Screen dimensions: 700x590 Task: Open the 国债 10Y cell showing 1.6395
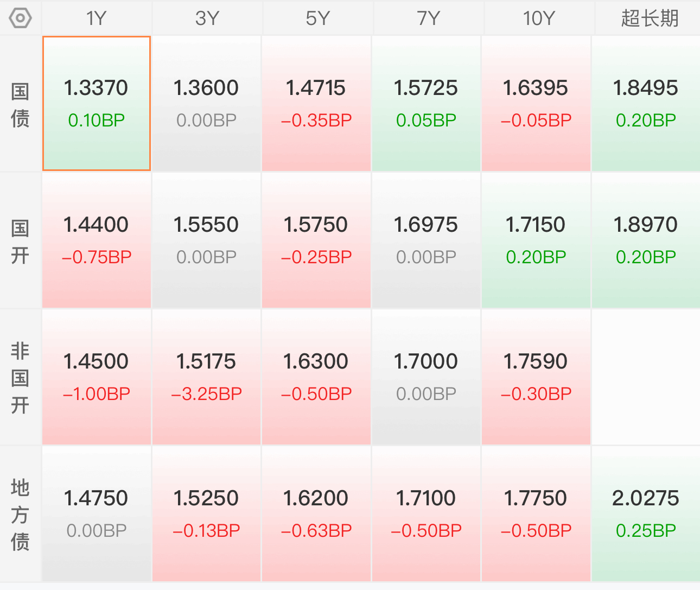(x=536, y=104)
